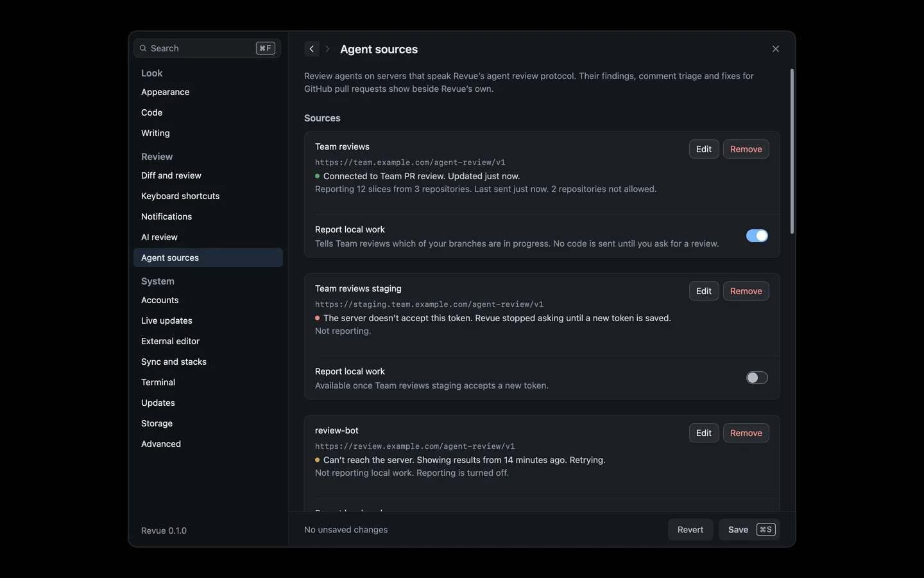The image size is (924, 578).
Task: Revert settings changes
Action: 690,530
